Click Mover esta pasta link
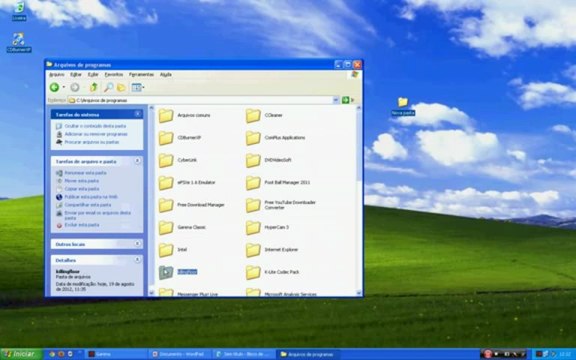Screen dimensions: 576x360 click(x=82, y=181)
